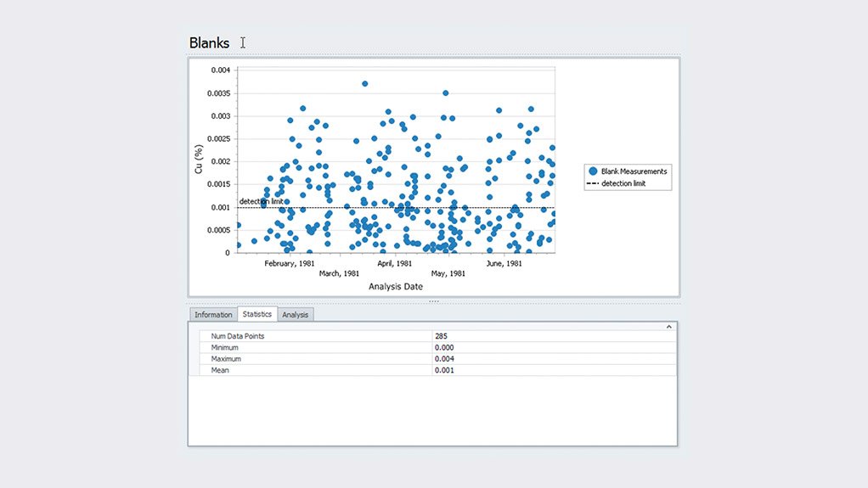Image resolution: width=868 pixels, height=488 pixels.
Task: Click the June, 1981 axis label
Action: click(x=504, y=263)
